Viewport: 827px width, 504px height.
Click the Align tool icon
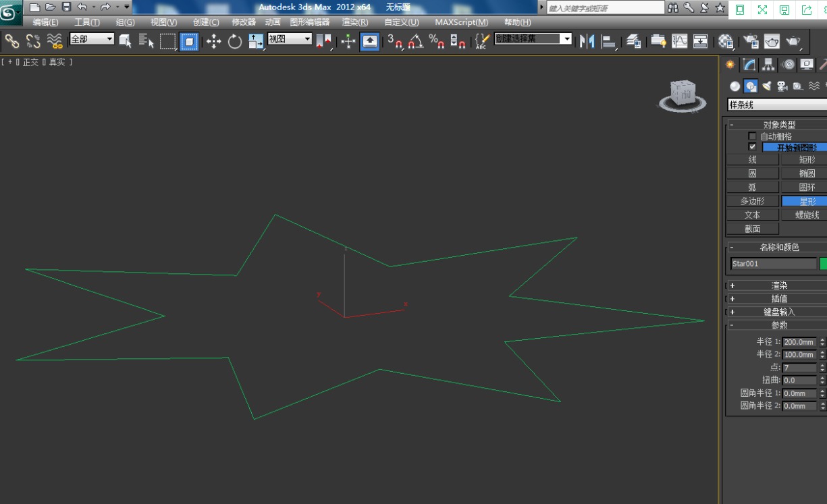coord(609,41)
